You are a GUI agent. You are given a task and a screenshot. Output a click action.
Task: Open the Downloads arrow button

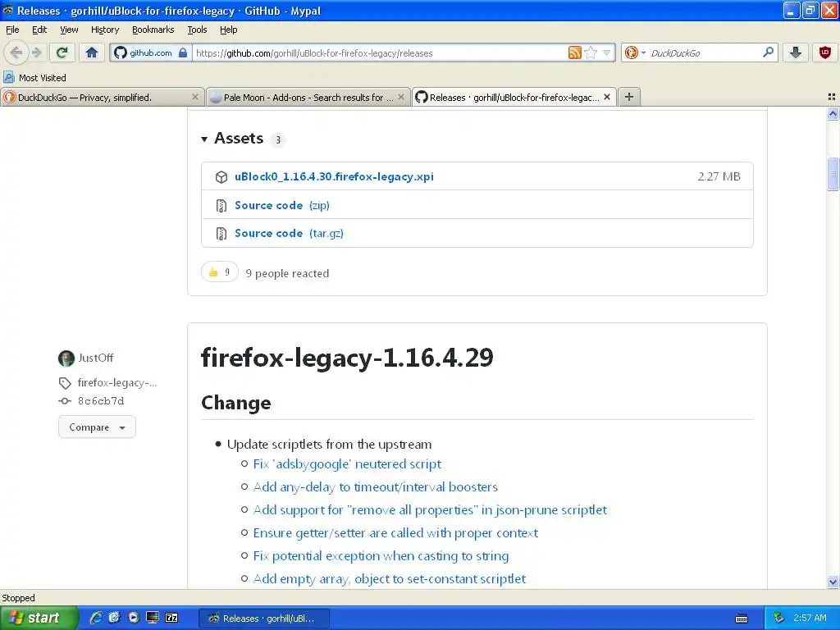(x=795, y=52)
